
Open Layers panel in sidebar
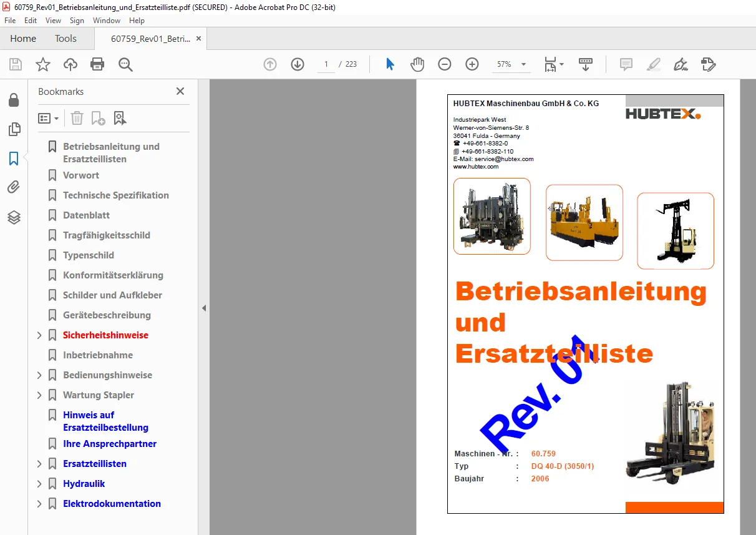click(14, 217)
